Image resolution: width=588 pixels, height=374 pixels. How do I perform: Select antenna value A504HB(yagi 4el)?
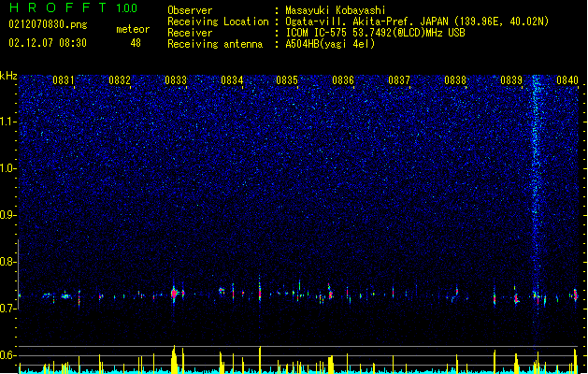[x=330, y=44]
